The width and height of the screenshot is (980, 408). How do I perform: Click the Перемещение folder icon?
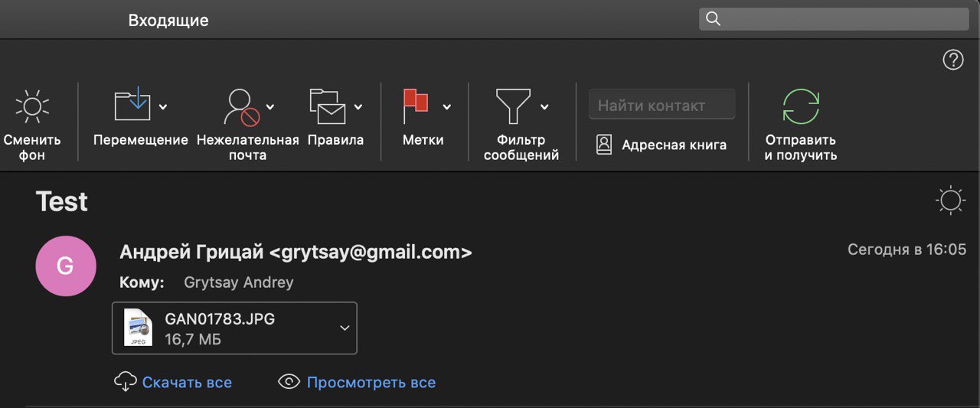[x=132, y=105]
